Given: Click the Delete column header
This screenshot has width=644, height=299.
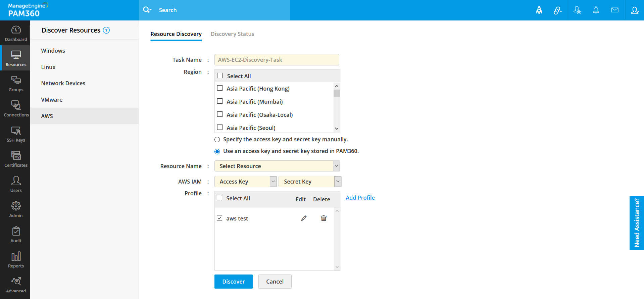Looking at the screenshot, I should coord(321,199).
